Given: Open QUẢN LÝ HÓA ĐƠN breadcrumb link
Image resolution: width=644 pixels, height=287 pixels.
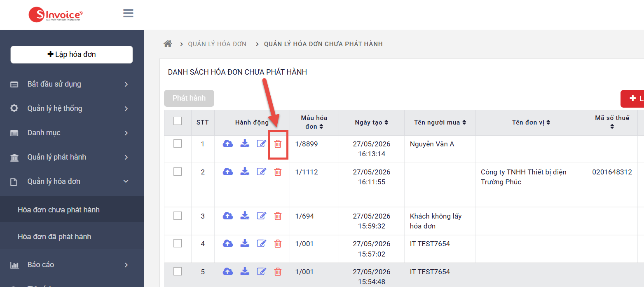Looking at the screenshot, I should tap(217, 44).
